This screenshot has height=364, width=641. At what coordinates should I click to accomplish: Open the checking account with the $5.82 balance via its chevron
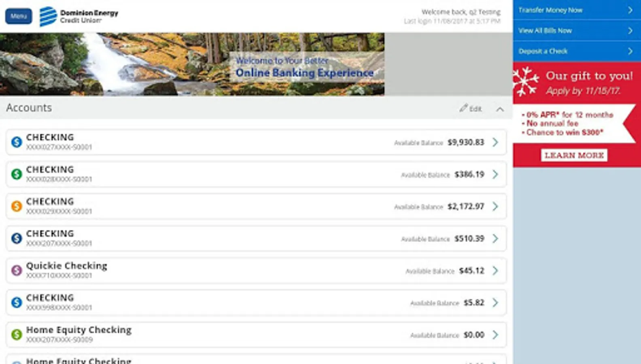click(495, 303)
